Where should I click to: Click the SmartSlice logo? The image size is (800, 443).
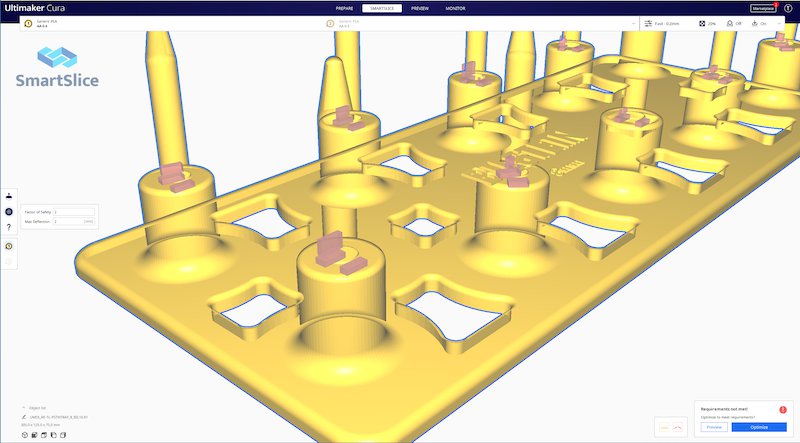tap(56, 69)
